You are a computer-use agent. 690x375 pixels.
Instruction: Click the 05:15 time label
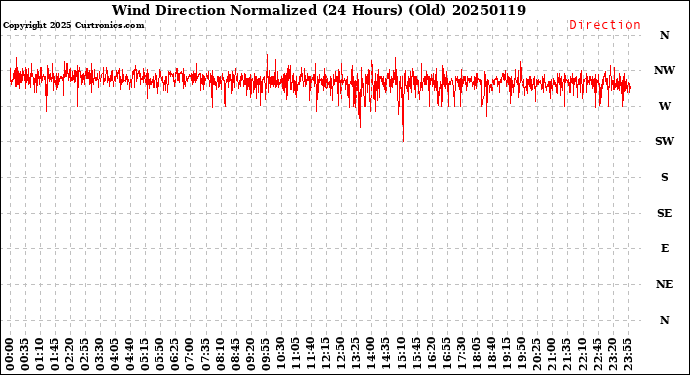(x=145, y=354)
